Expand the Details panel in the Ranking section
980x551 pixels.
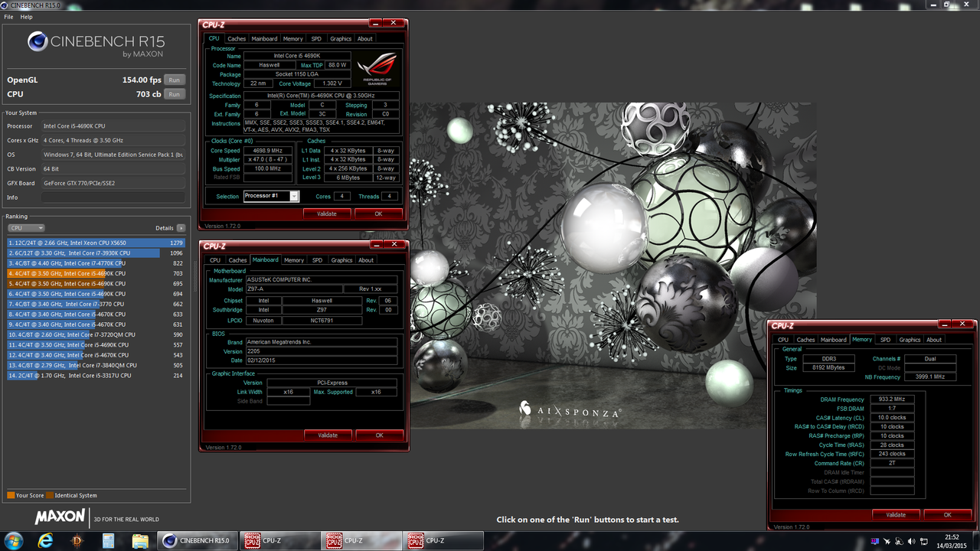[180, 227]
